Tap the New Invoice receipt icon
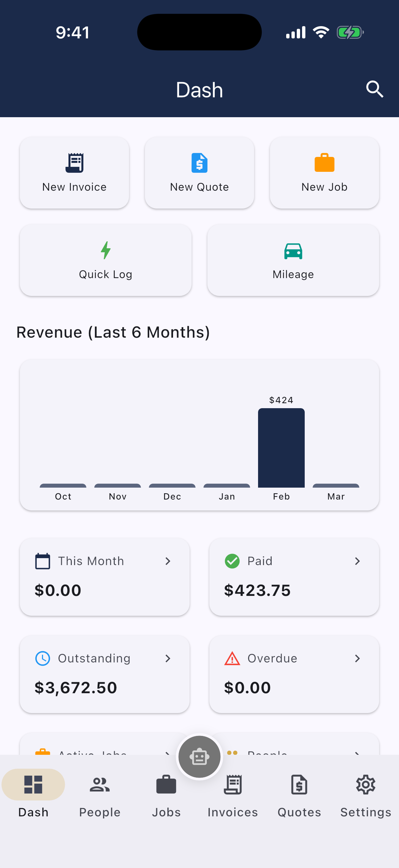The image size is (399, 868). [x=74, y=163]
